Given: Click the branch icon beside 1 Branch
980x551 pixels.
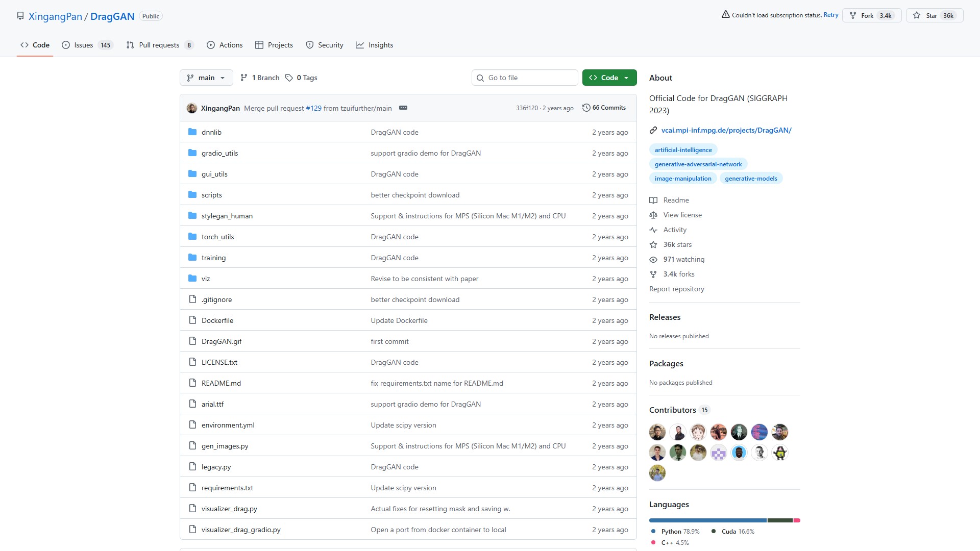Looking at the screenshot, I should coord(244,78).
